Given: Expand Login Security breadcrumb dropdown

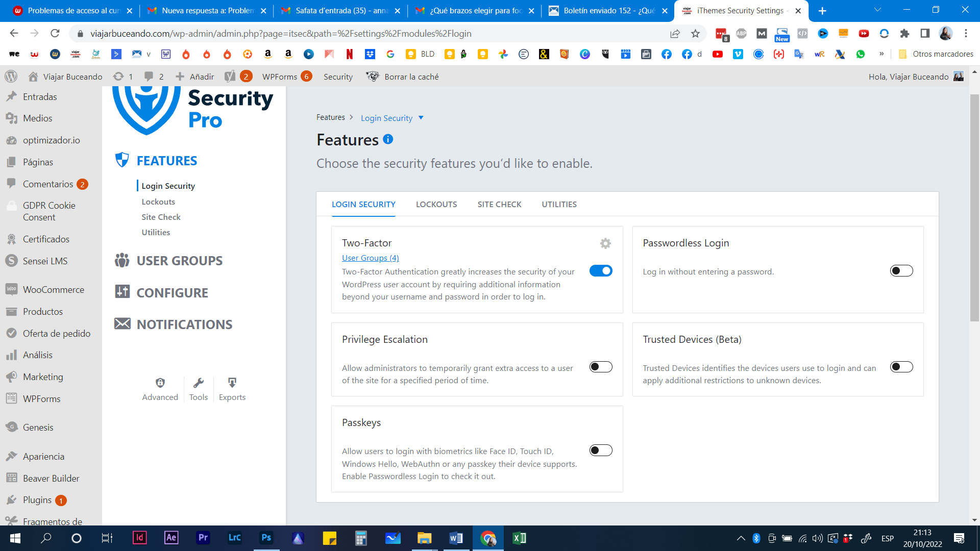Looking at the screenshot, I should [x=421, y=118].
